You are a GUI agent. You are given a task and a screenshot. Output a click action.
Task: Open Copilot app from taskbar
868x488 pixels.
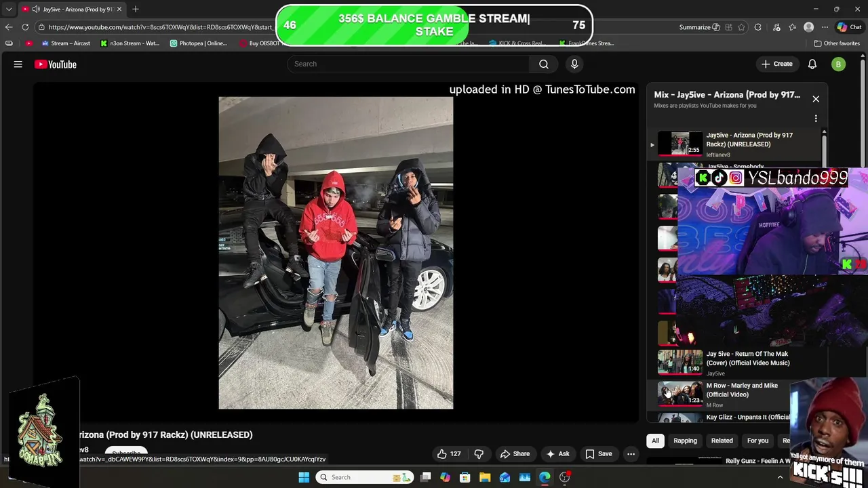point(445,477)
